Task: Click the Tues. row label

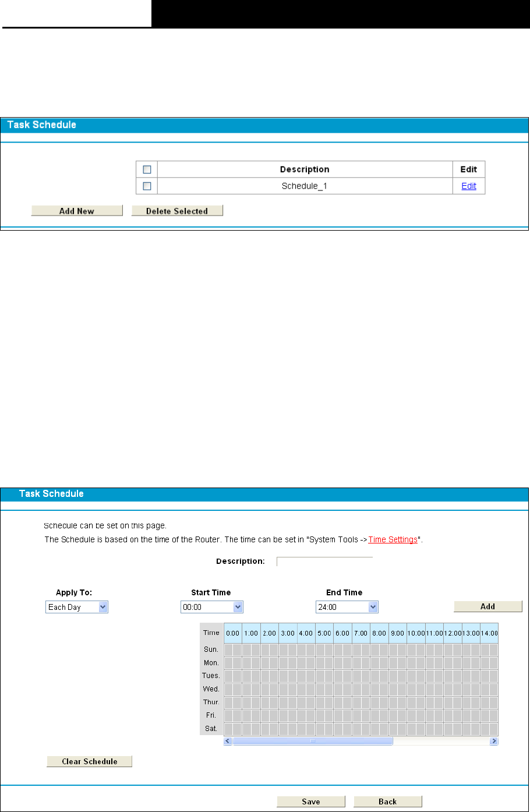Action: coord(211,676)
